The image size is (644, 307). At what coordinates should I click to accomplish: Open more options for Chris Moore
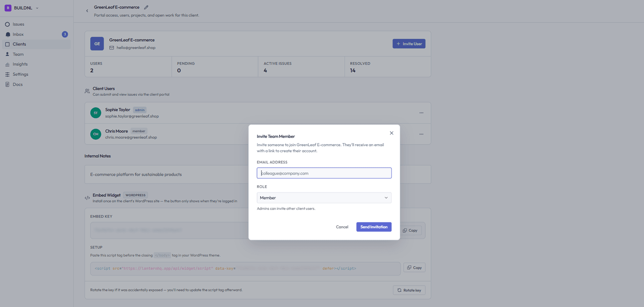[421, 134]
